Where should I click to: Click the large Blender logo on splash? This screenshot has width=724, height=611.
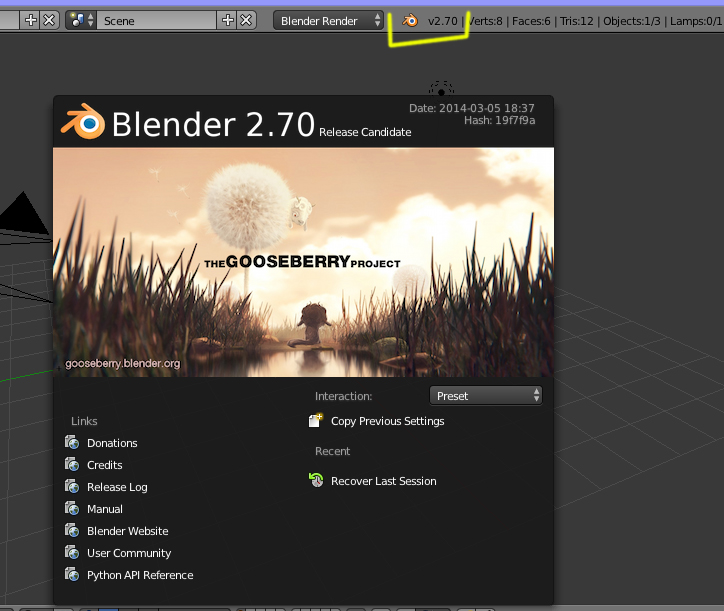pos(83,121)
